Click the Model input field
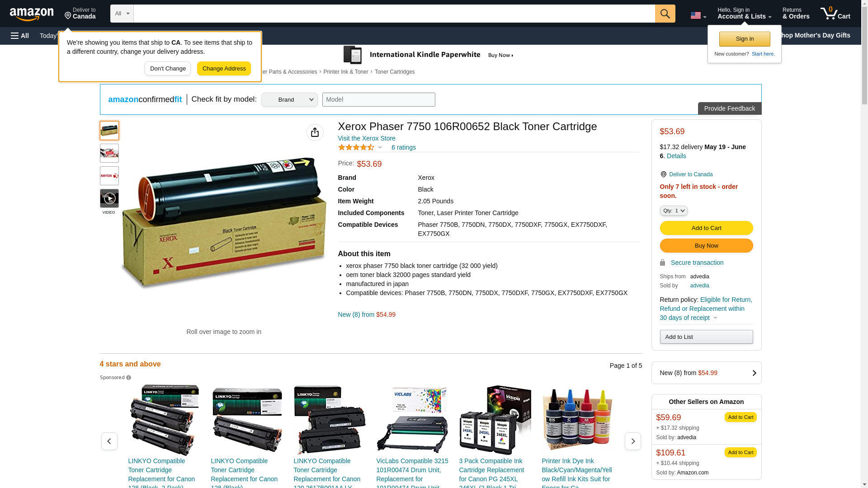Viewport: 868px width, 488px height. [x=379, y=100]
